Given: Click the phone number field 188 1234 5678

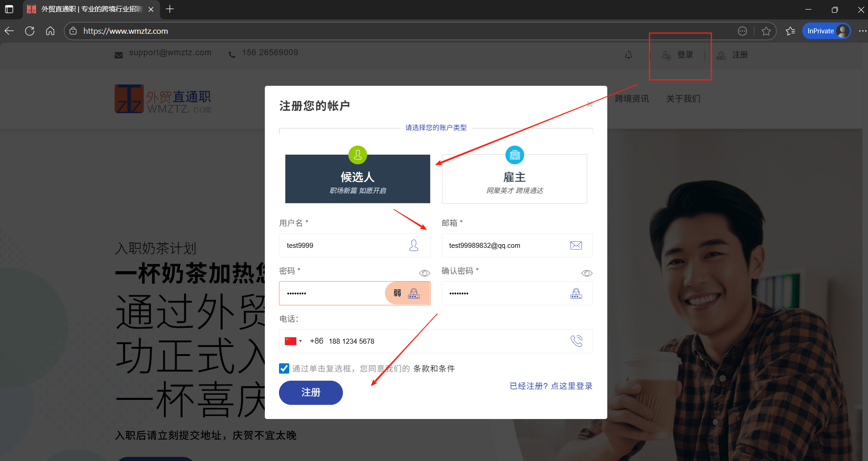Looking at the screenshot, I should [x=436, y=341].
